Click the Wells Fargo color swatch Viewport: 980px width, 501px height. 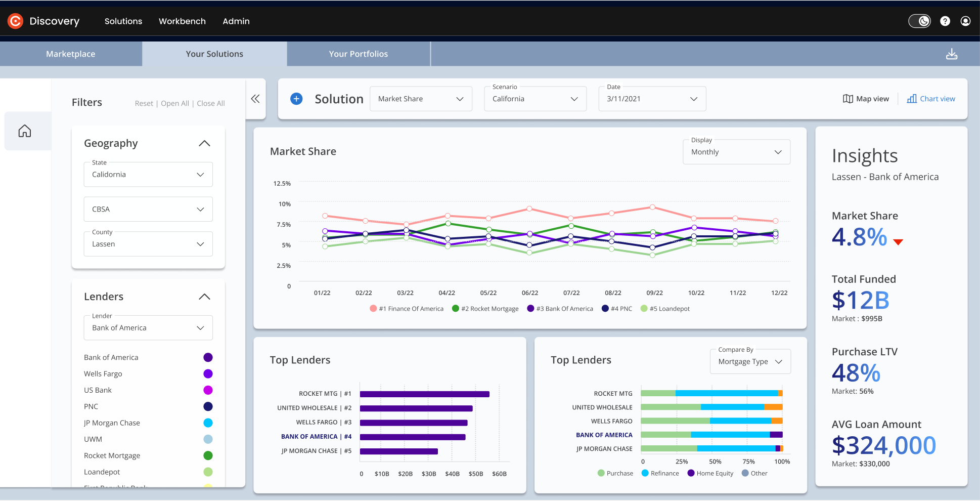[x=208, y=373]
